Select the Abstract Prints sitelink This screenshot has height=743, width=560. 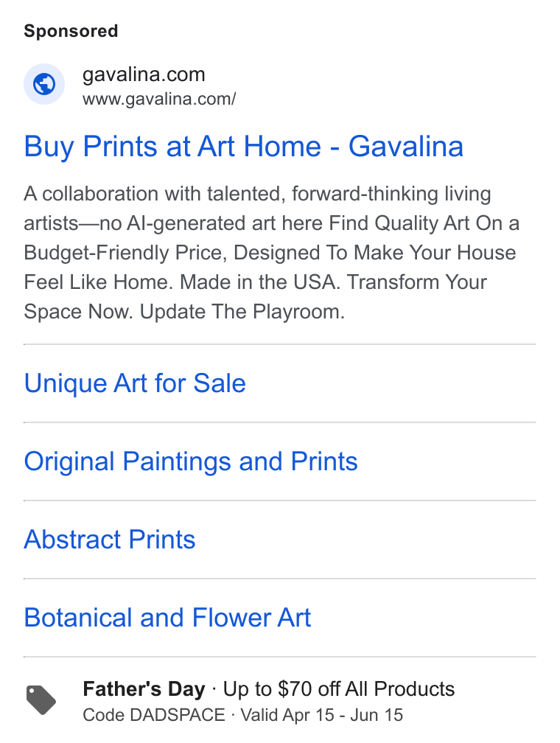coord(110,540)
